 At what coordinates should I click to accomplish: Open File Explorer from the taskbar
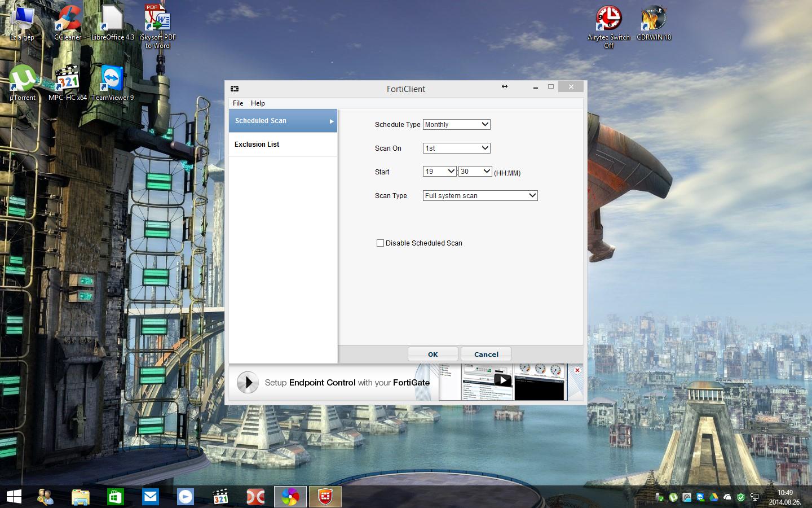tap(81, 497)
